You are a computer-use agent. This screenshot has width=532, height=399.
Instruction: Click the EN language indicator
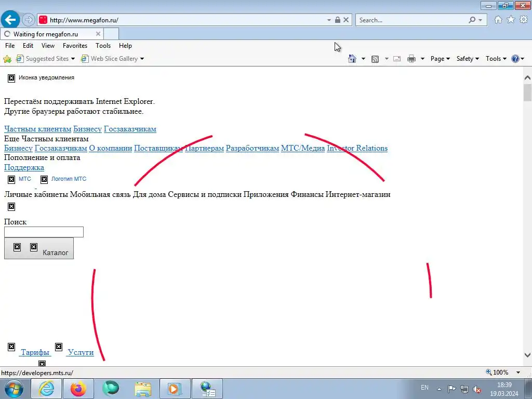point(424,388)
